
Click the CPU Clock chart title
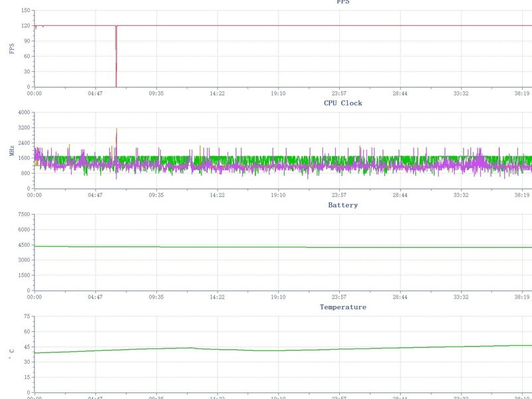pyautogui.click(x=342, y=103)
